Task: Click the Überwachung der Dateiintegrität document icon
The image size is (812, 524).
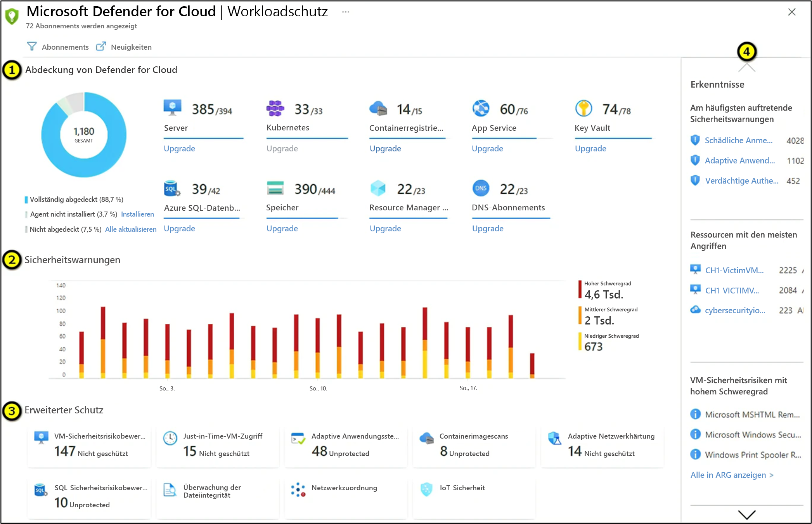Action: coord(170,490)
